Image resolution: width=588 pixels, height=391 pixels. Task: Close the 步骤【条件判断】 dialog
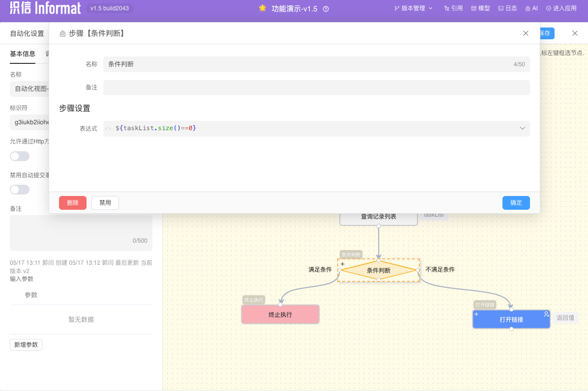[x=526, y=33]
